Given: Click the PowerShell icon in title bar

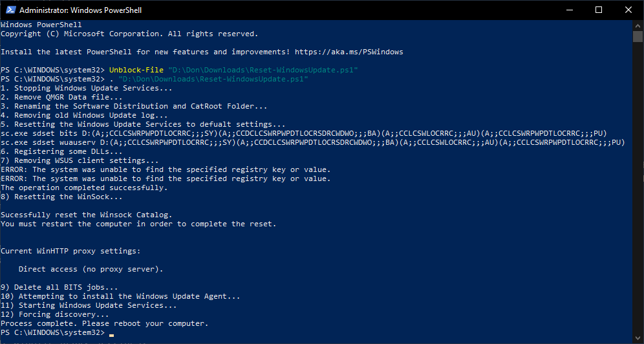Looking at the screenshot, I should (11, 10).
